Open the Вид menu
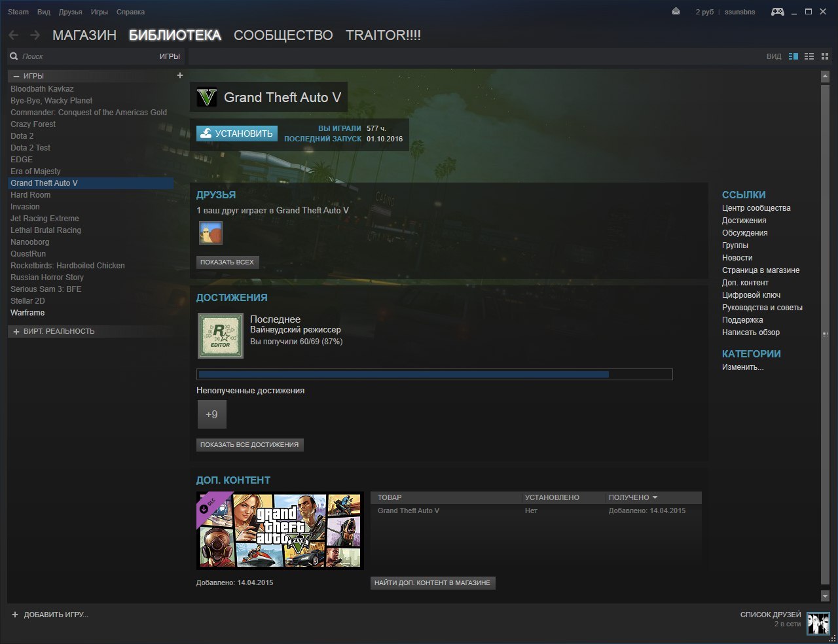 [x=44, y=12]
